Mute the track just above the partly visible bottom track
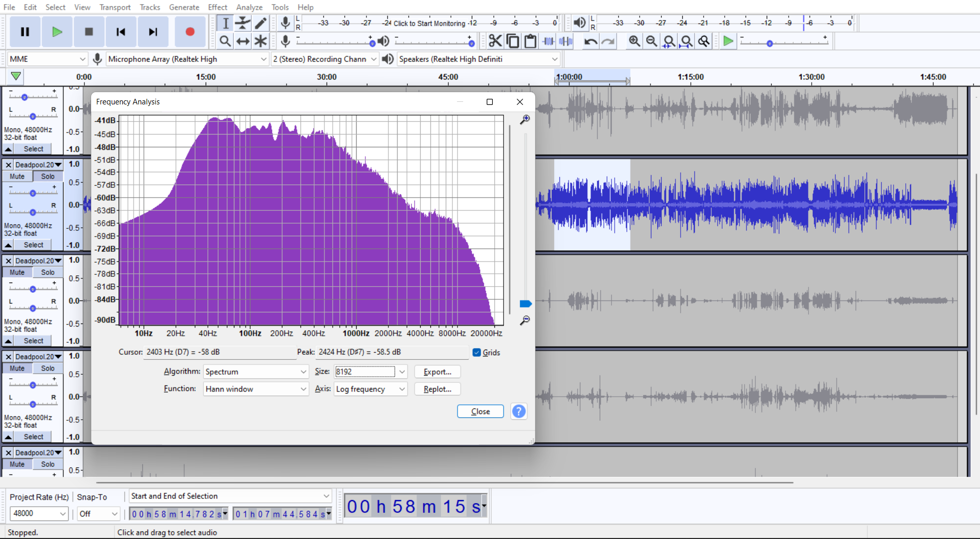The height and width of the screenshot is (539, 980). click(17, 368)
